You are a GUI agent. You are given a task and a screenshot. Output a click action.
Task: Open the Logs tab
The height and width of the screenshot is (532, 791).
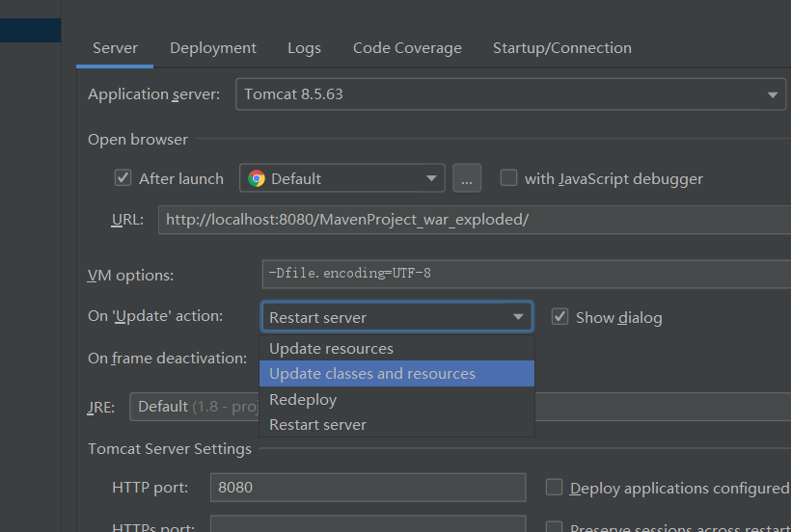pos(304,48)
